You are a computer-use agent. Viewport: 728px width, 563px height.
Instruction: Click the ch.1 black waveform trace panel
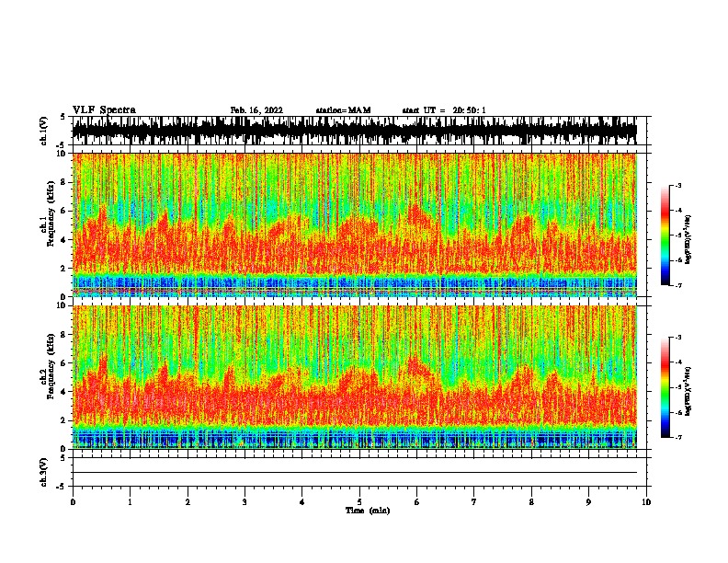coord(355,131)
